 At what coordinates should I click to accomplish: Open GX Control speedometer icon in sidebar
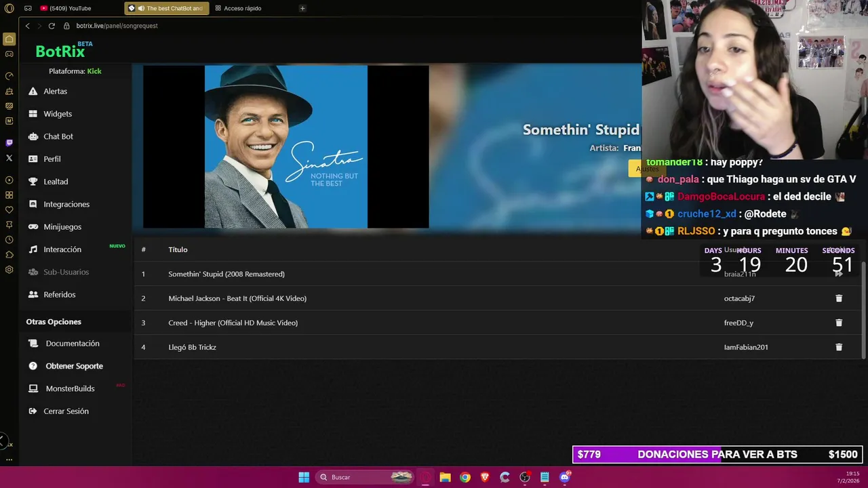click(x=9, y=76)
